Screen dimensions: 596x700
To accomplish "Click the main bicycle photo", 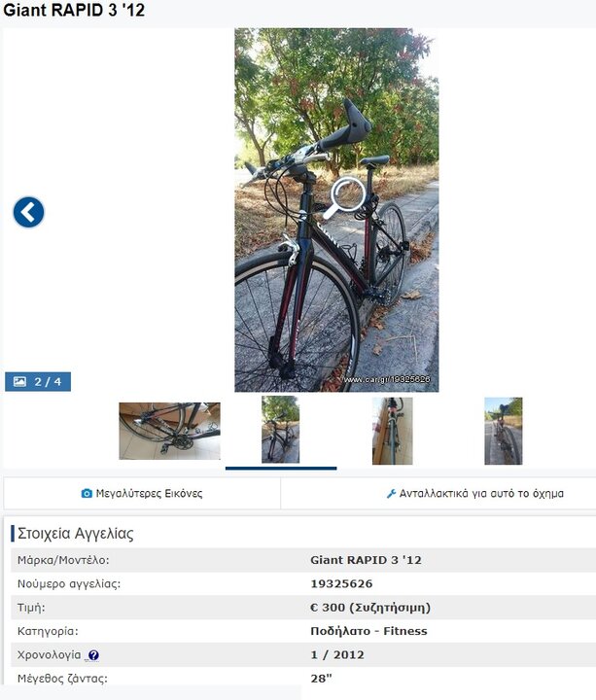I will click(336, 210).
